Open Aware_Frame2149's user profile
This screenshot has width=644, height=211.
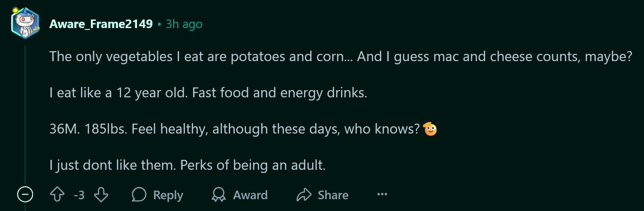101,24
